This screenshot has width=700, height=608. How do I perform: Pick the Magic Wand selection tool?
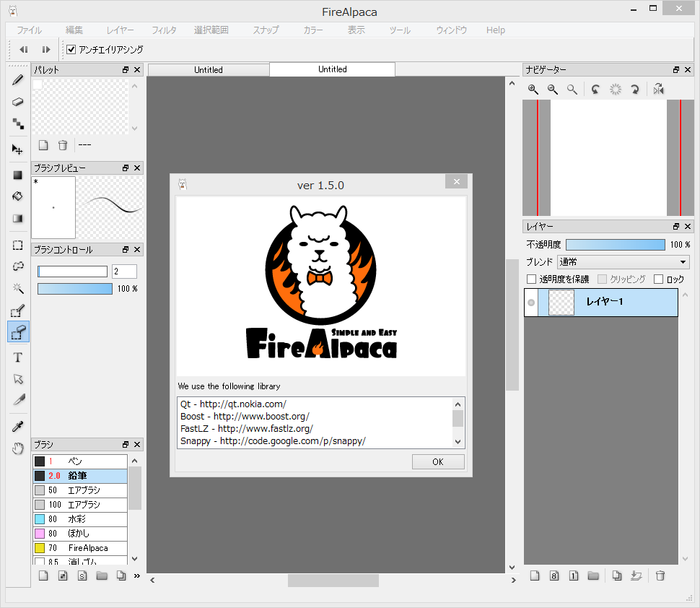(x=17, y=287)
